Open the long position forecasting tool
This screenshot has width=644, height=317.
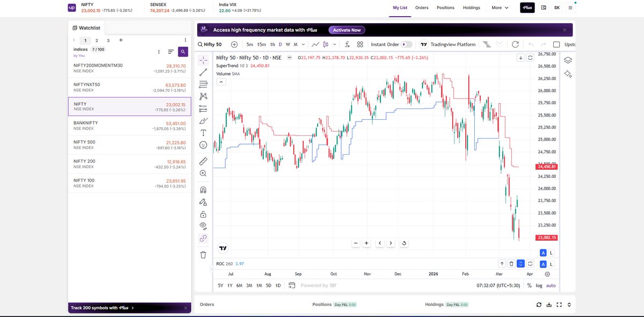pyautogui.click(x=203, y=109)
